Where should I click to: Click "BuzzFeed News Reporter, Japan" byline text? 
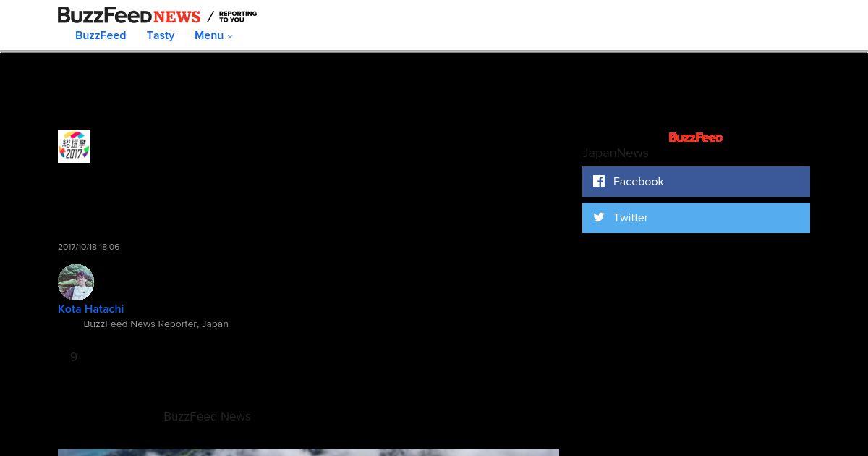point(156,324)
